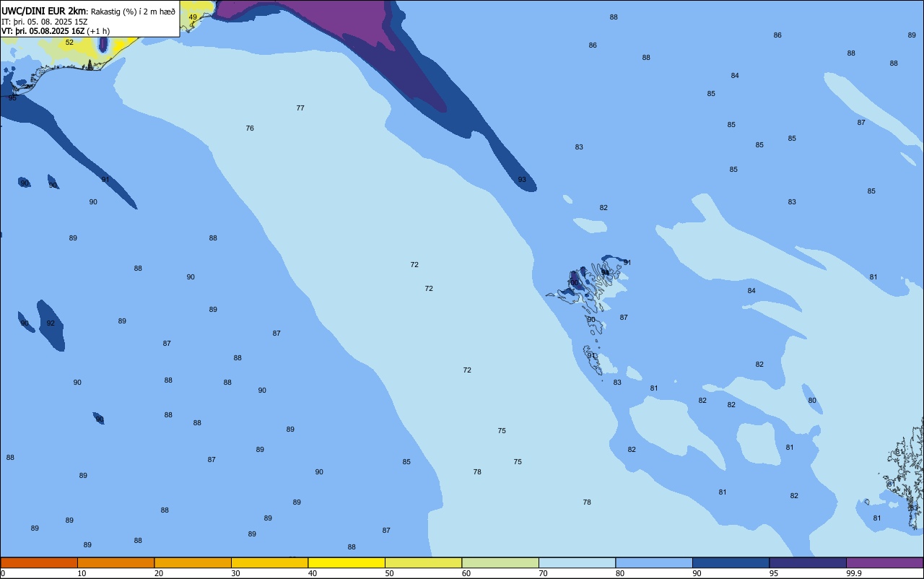The width and height of the screenshot is (924, 579).
Task: Click the dark orange 0–10 legend color segment
Action: pyautogui.click(x=39, y=562)
